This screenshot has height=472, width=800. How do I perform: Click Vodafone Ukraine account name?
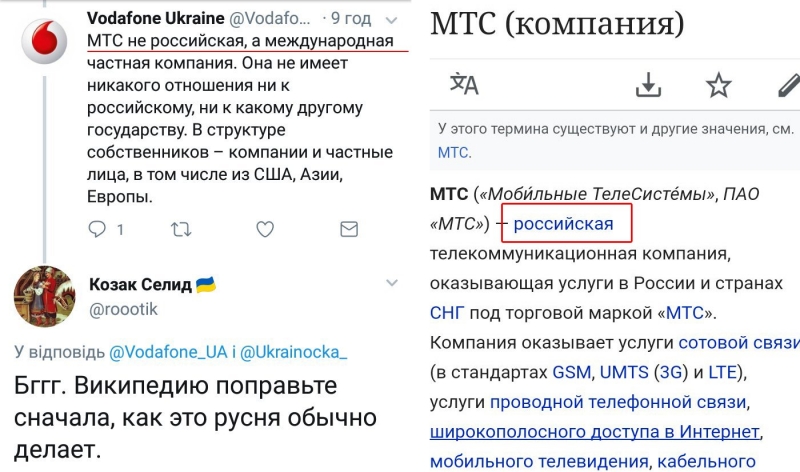click(153, 19)
